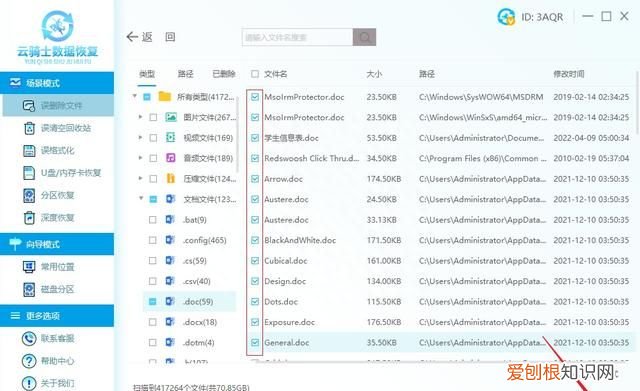640x391 pixels.
Task: Expand the 音频文件 tree node
Action: (140, 158)
